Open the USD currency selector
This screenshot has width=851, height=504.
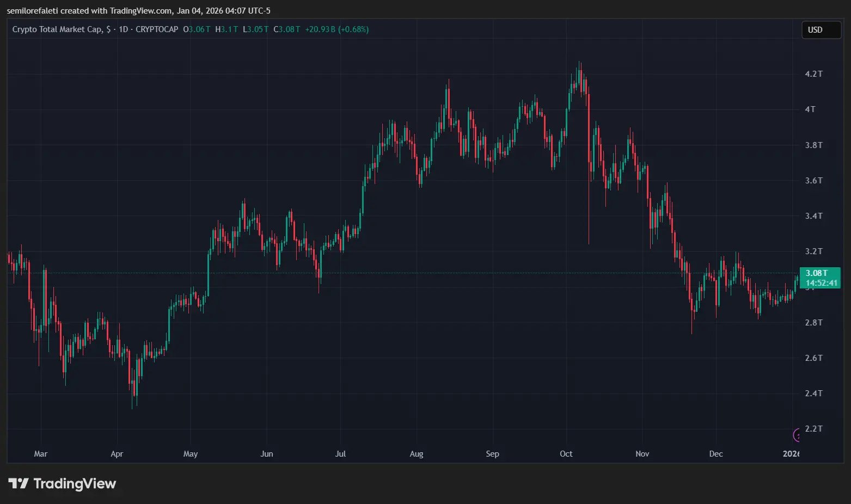point(821,30)
